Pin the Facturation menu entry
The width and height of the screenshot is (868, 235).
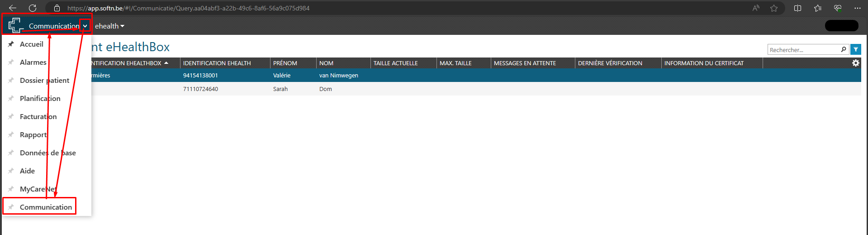tap(11, 116)
